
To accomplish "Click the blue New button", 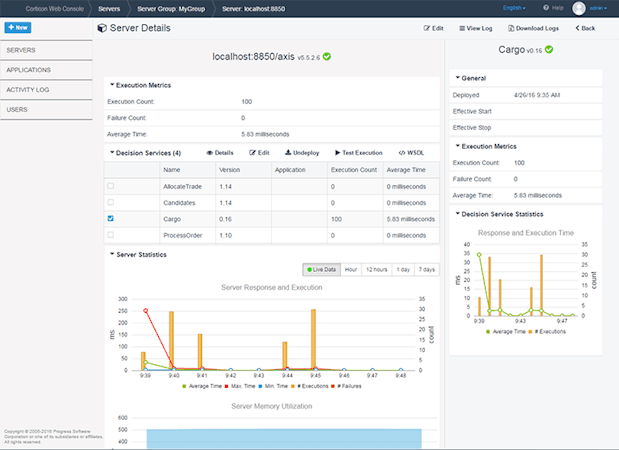I will 18,28.
